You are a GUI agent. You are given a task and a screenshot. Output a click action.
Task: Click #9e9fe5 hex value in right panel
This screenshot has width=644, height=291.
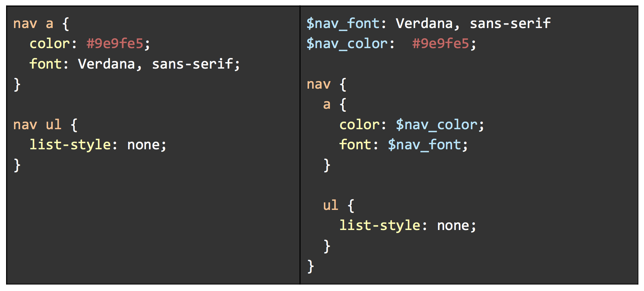point(441,44)
